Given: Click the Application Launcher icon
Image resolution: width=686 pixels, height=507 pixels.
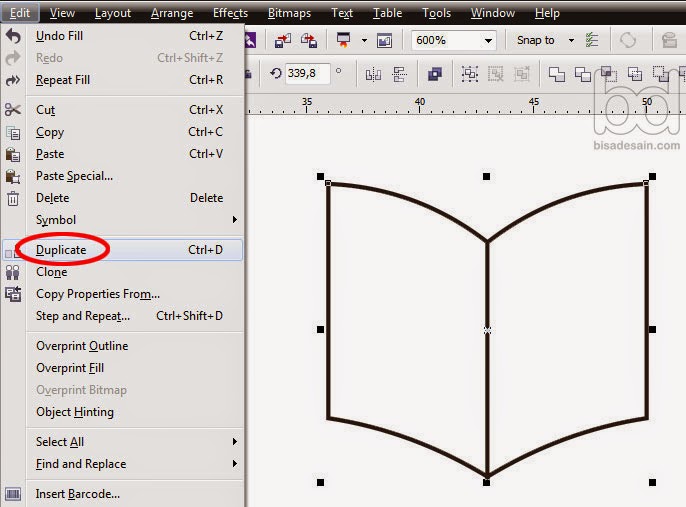Looking at the screenshot, I should click(343, 41).
